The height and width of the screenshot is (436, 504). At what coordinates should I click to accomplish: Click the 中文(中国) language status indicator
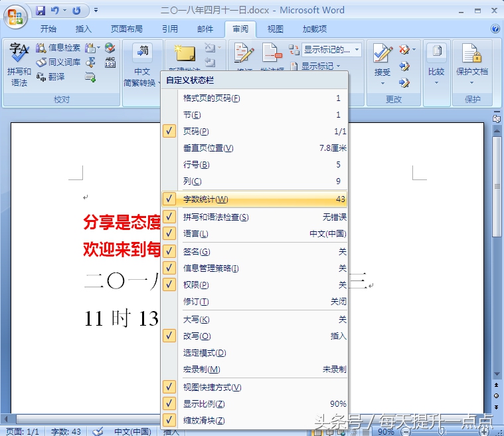pos(132,431)
